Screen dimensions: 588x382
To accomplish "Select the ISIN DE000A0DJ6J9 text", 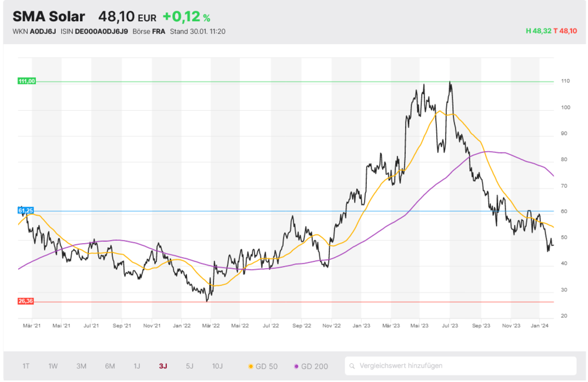I will point(94,32).
